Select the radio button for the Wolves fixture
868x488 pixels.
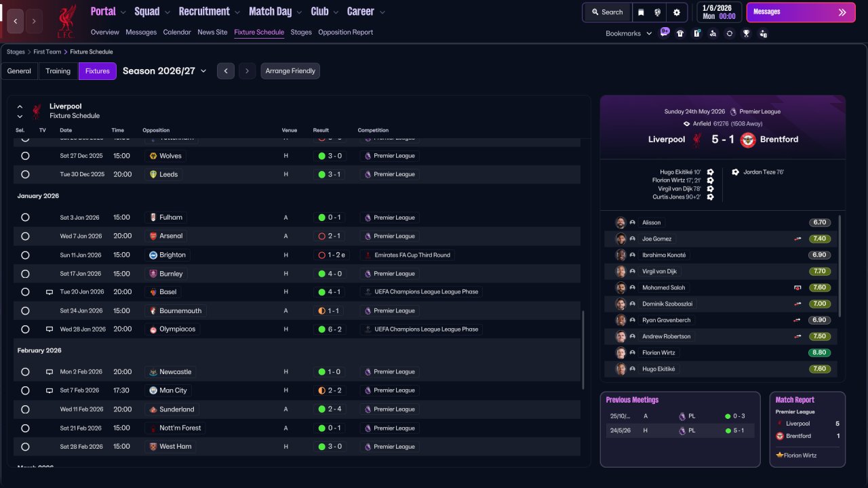(25, 156)
